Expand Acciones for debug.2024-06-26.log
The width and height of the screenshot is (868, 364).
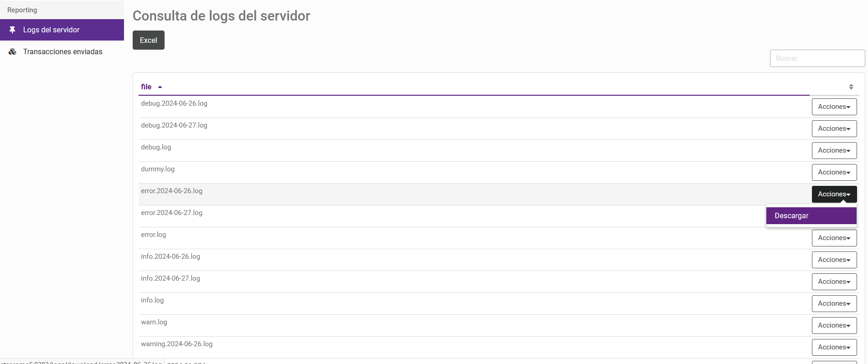tap(834, 107)
